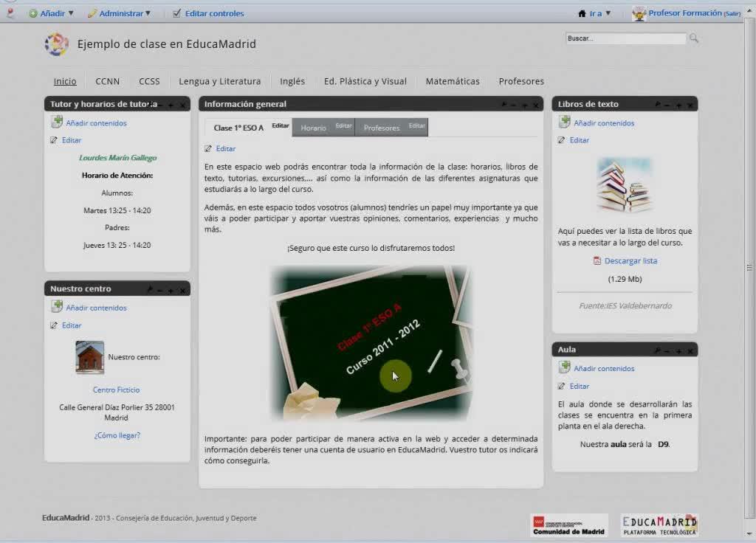
Task: Minimize the Tutor y horarios de tutoría panel
Action: tap(160, 105)
